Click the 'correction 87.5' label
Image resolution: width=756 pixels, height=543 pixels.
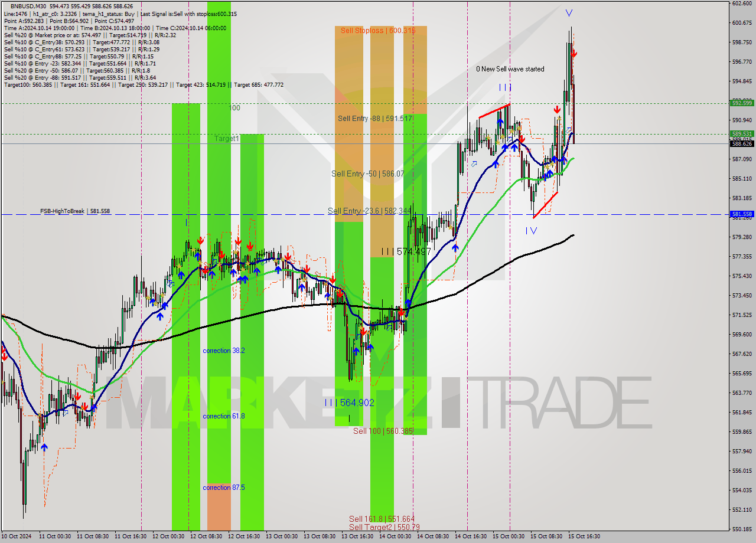point(224,488)
